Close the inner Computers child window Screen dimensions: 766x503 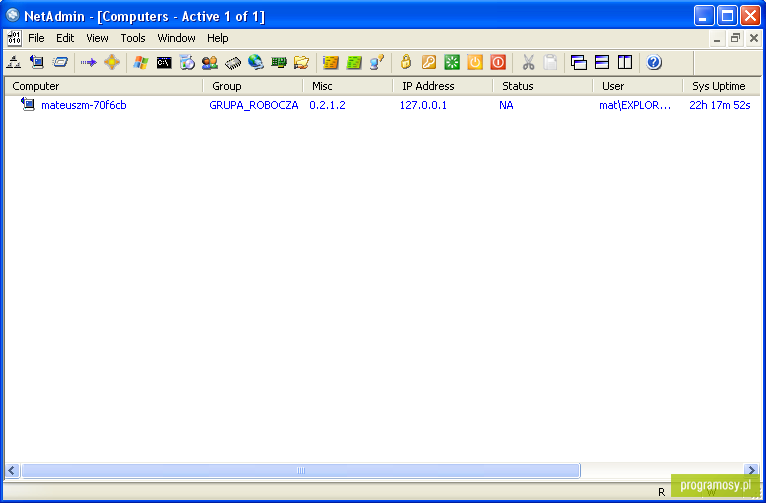click(754, 39)
